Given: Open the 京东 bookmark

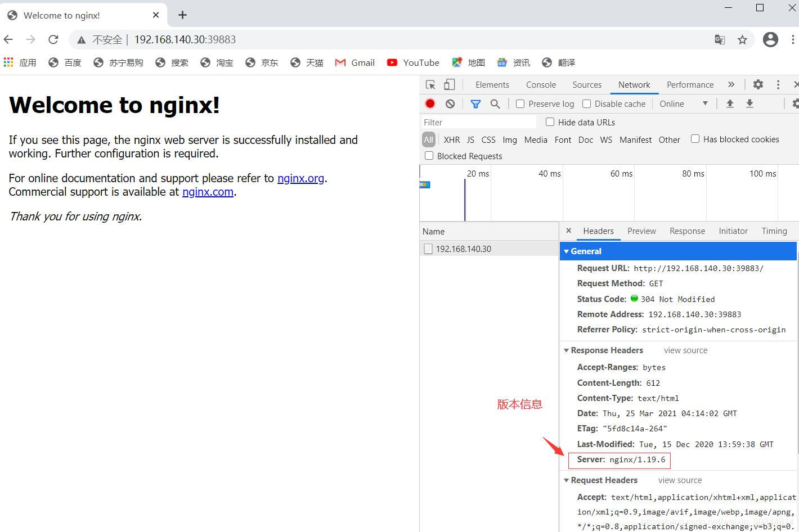Looking at the screenshot, I should (x=262, y=62).
